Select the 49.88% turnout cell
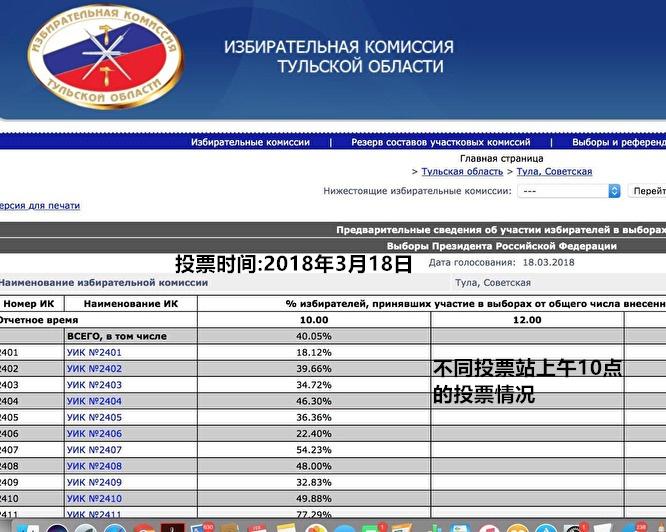Image resolution: width=666 pixels, height=532 pixels. point(314,498)
